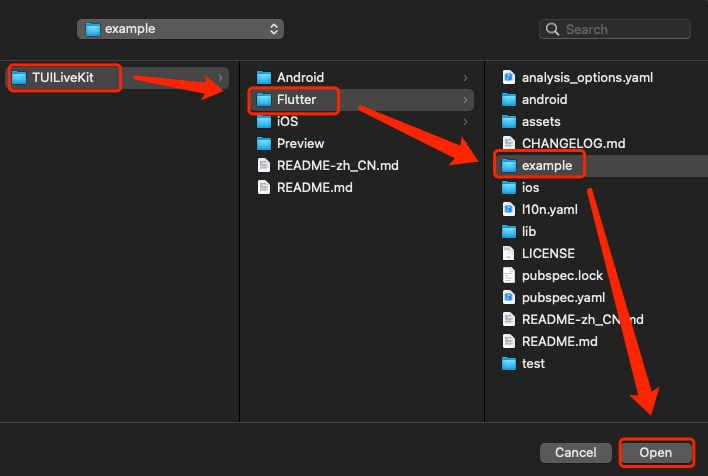This screenshot has height=476, width=708.
Task: Select the example folder icon in right column
Action: 509,166
